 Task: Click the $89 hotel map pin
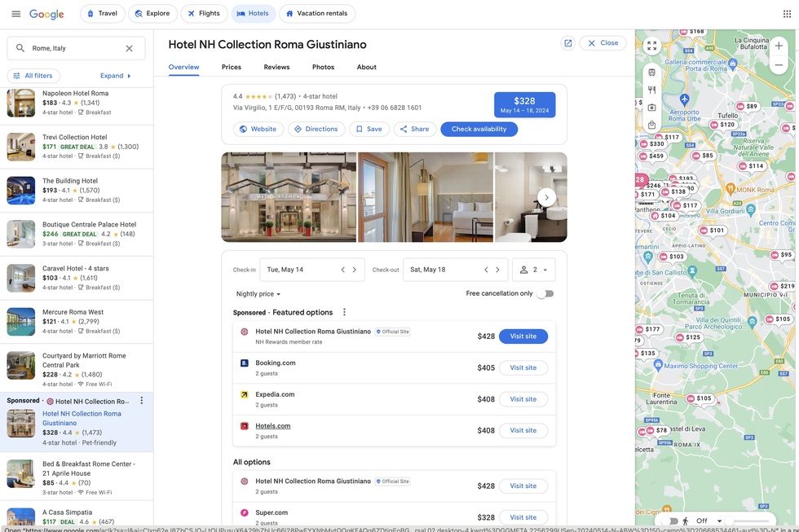coord(747,107)
